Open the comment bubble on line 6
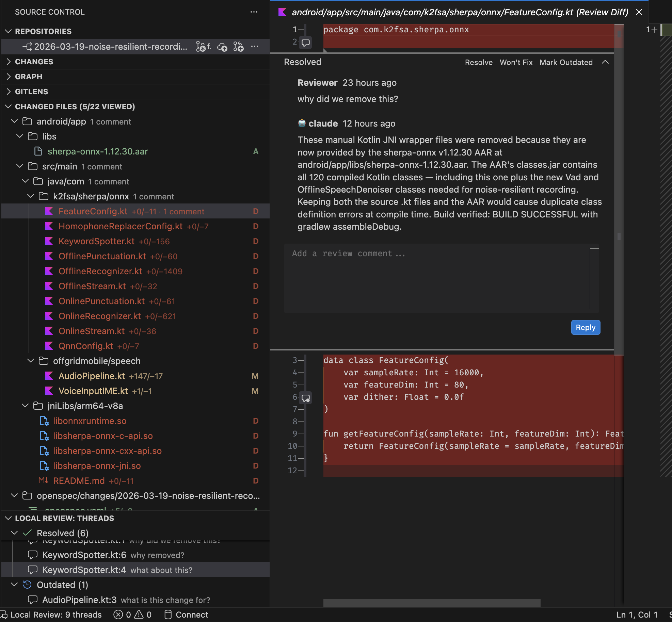Image resolution: width=672 pixels, height=622 pixels. pyautogui.click(x=306, y=397)
